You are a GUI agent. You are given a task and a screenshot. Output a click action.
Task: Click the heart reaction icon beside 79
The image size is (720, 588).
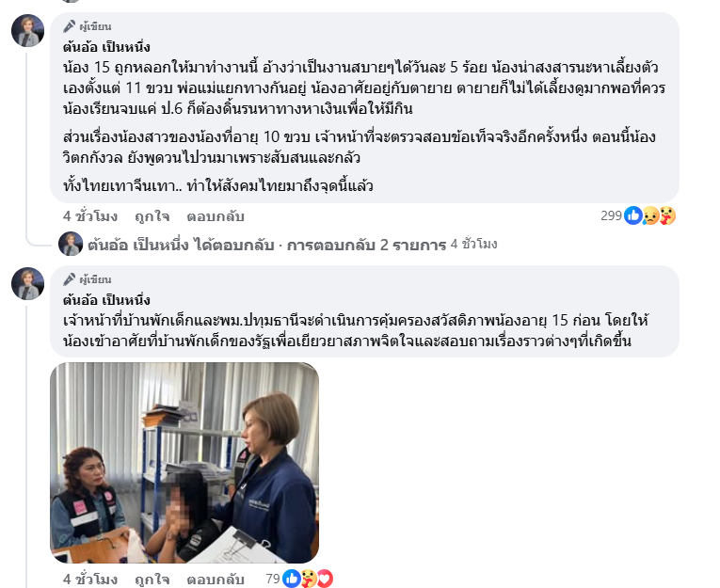324,579
